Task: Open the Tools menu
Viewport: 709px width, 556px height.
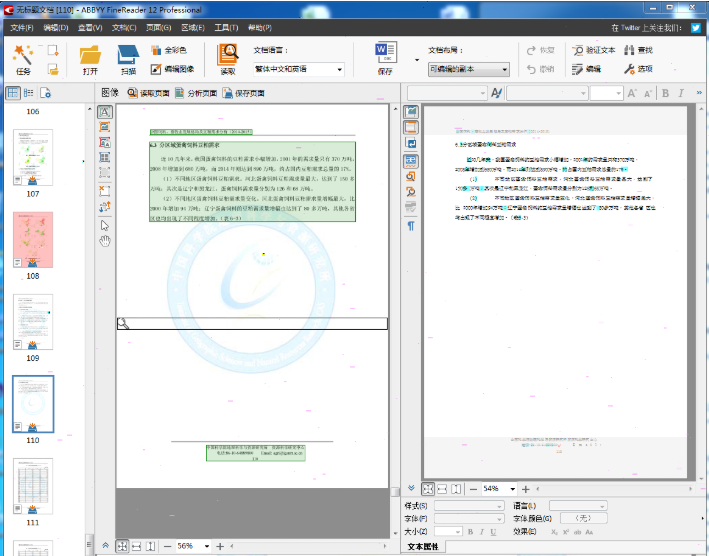Action: pyautogui.click(x=226, y=28)
